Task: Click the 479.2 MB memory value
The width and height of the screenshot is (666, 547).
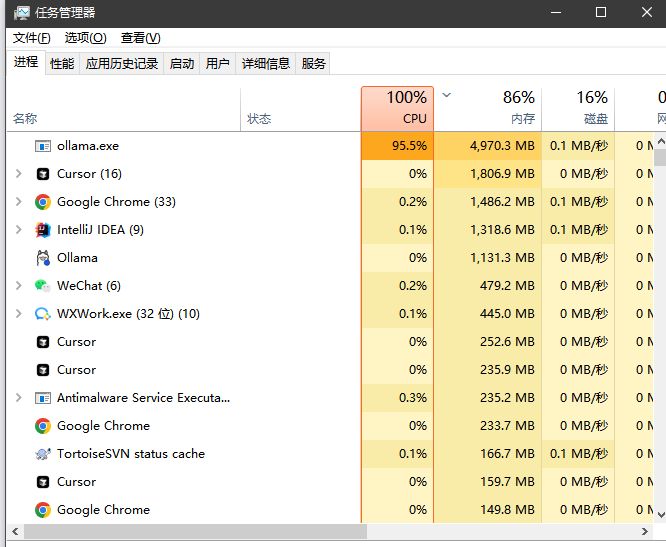Action: click(x=507, y=286)
